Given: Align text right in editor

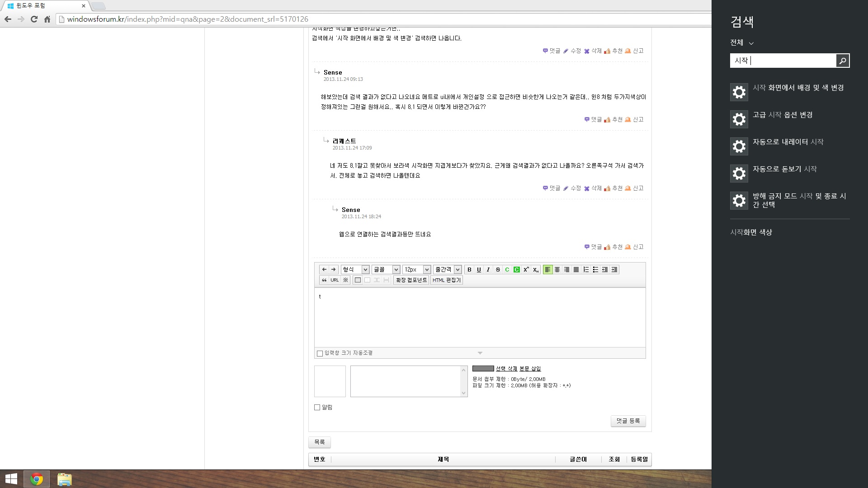Looking at the screenshot, I should (x=566, y=270).
